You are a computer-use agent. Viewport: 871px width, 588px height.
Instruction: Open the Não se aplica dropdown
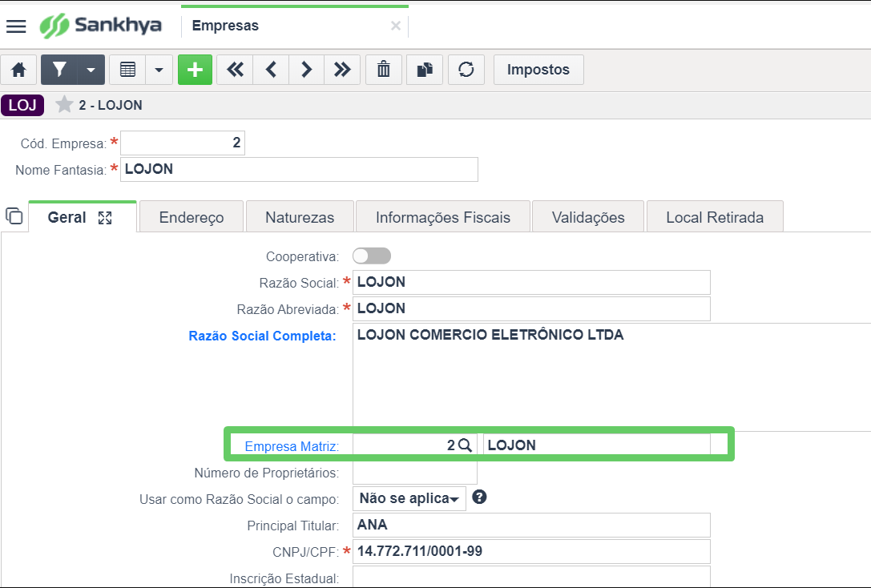coord(409,498)
